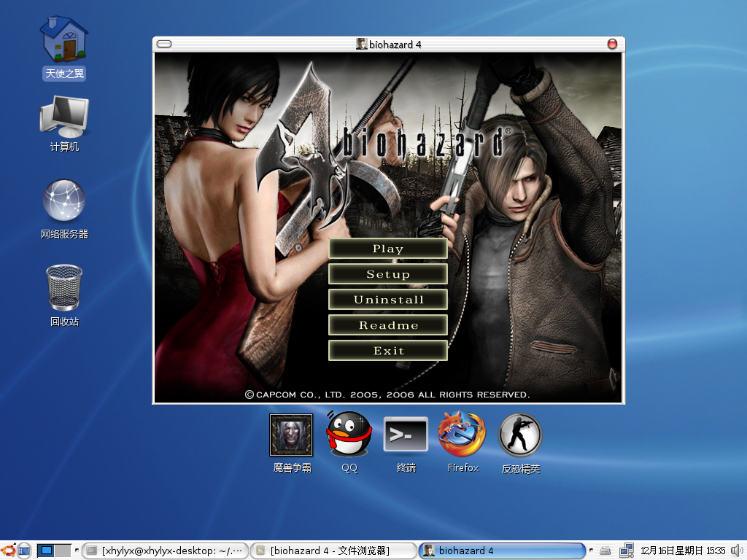Choose Uninstall in the launcher menu
This screenshot has width=747, height=560.
click(x=388, y=300)
